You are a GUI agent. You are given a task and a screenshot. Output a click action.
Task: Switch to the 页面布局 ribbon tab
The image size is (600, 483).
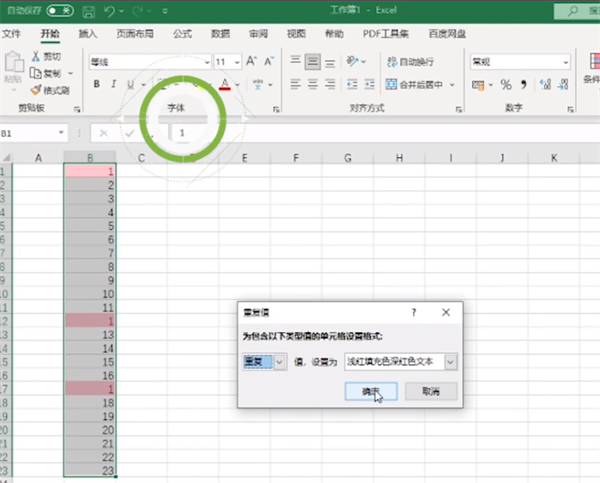point(135,34)
